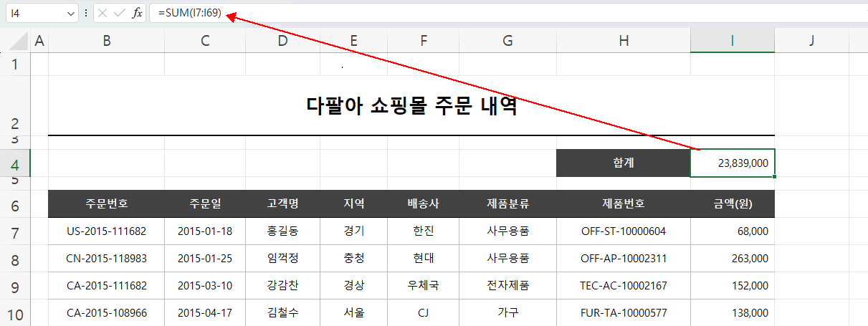Image resolution: width=868 pixels, height=326 pixels.
Task: Select column G header
Action: [507, 42]
